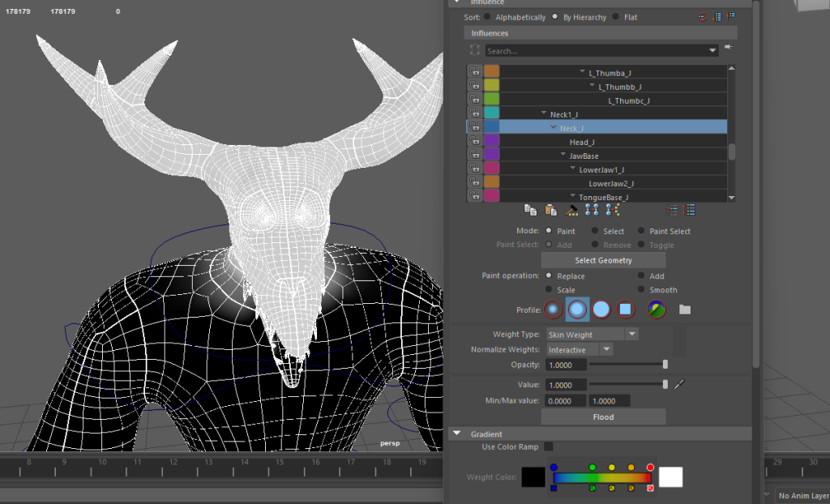Click the pin icon beside the search field

tap(728, 48)
